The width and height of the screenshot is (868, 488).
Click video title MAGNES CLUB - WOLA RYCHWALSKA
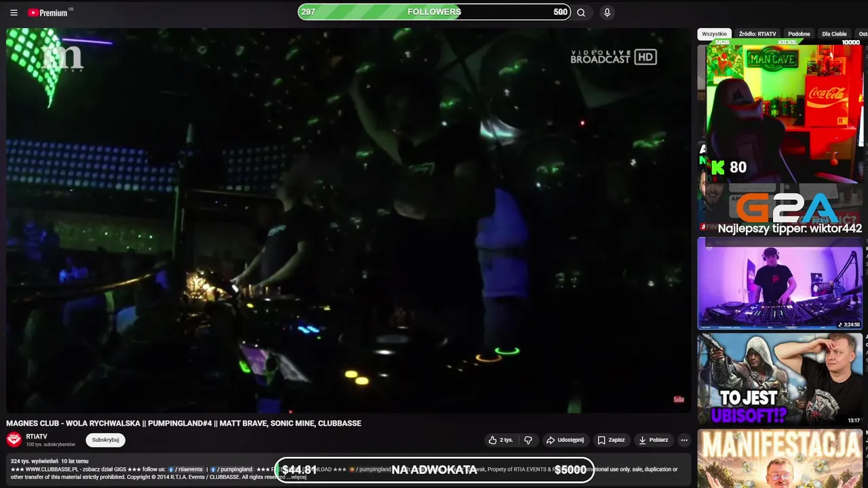coord(184,424)
